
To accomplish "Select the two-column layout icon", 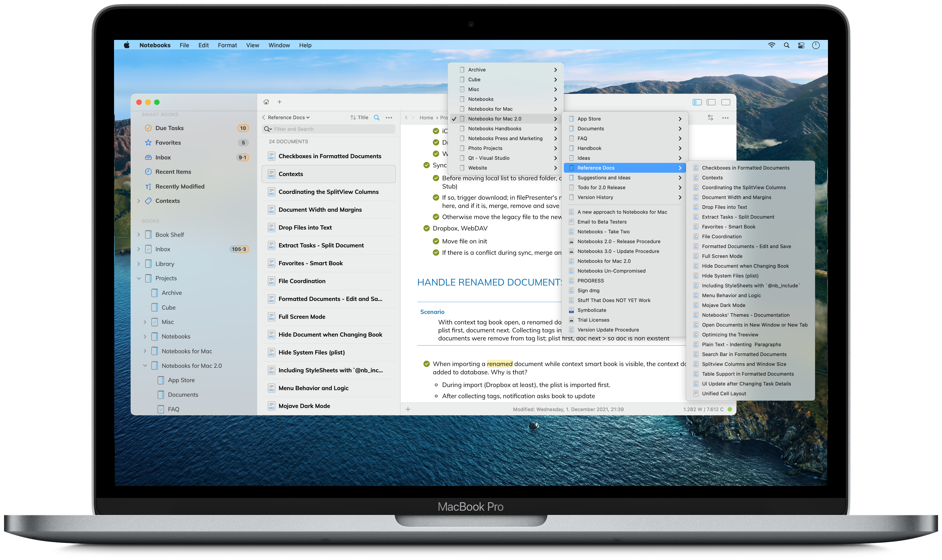I will point(711,102).
